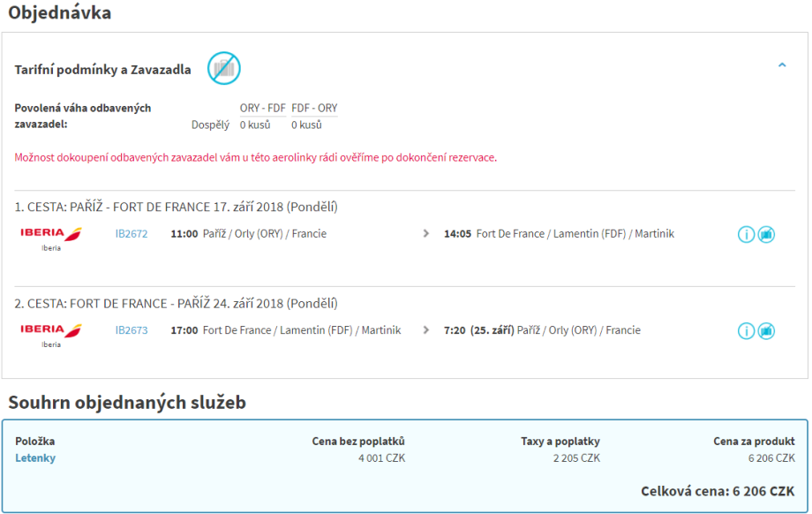Select the FDF - ORY baggage column header

click(x=314, y=109)
